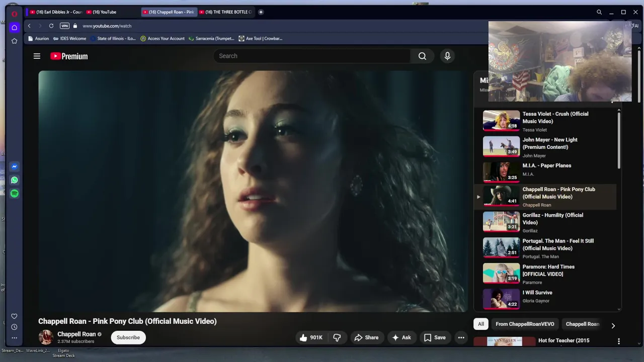Open WhatsApp in Opera sidebar

pos(14,180)
